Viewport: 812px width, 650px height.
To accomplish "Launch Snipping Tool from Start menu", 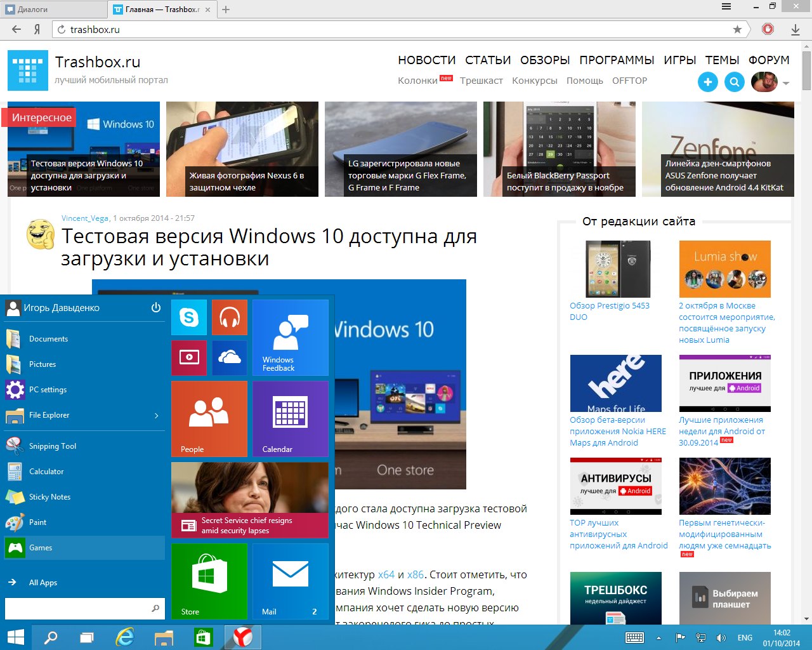I will [84, 446].
